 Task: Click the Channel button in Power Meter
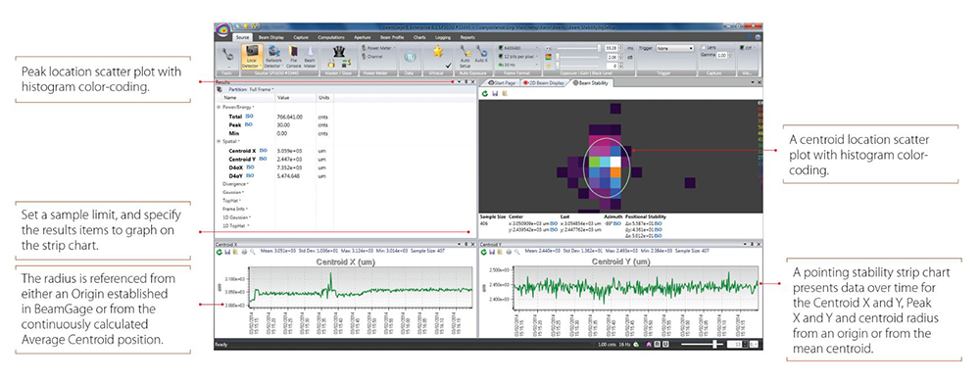373,56
